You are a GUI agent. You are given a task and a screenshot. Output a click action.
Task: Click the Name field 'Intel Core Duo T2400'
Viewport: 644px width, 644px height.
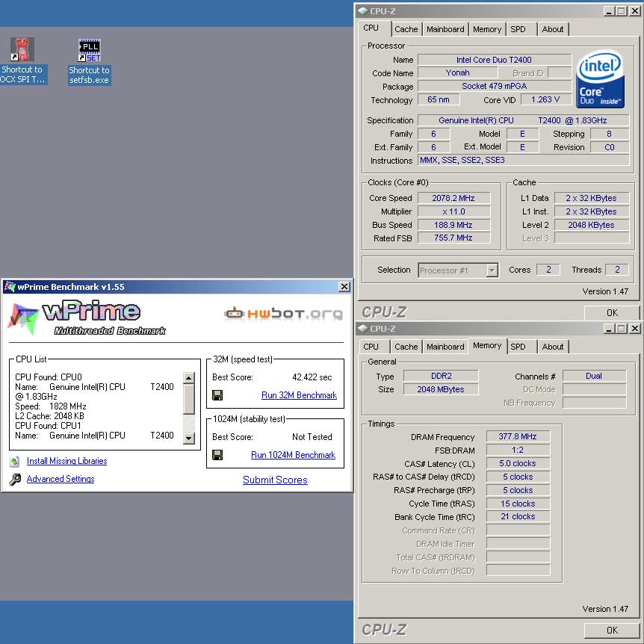(494, 60)
